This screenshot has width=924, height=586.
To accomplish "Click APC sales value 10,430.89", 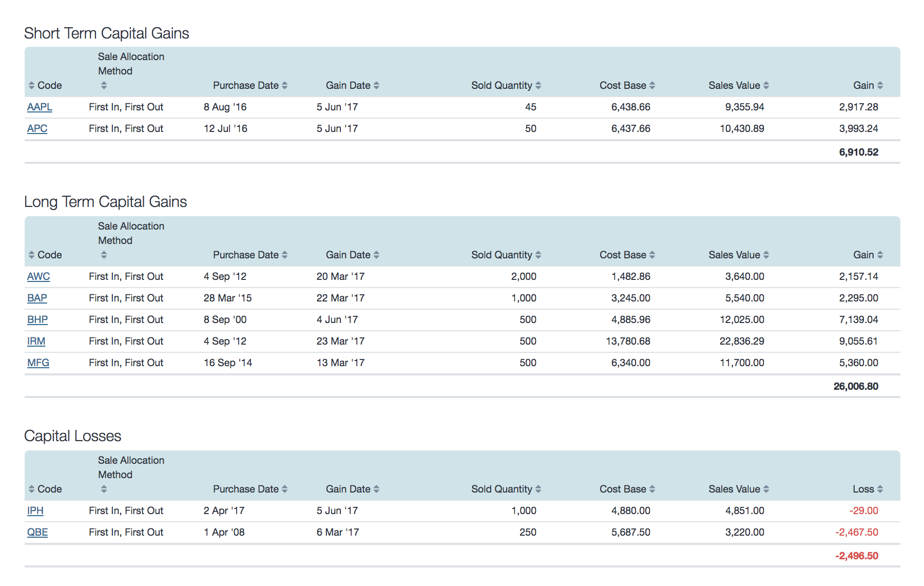I will tap(742, 128).
